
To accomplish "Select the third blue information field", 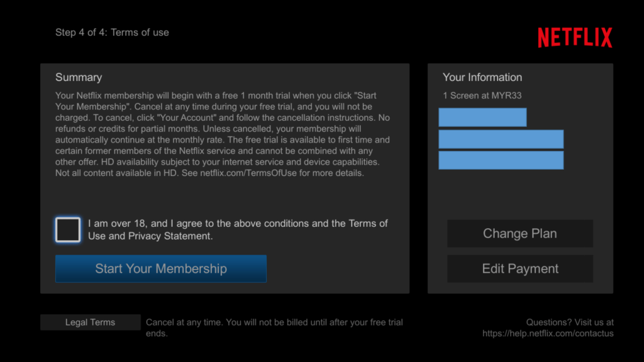I will (501, 160).
